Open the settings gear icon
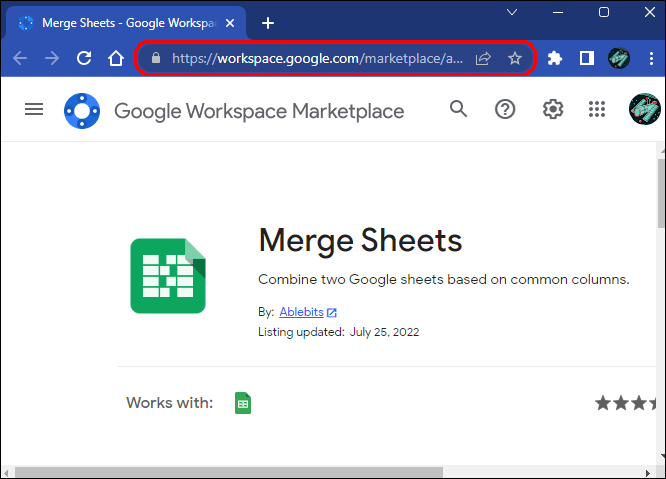 [x=552, y=109]
